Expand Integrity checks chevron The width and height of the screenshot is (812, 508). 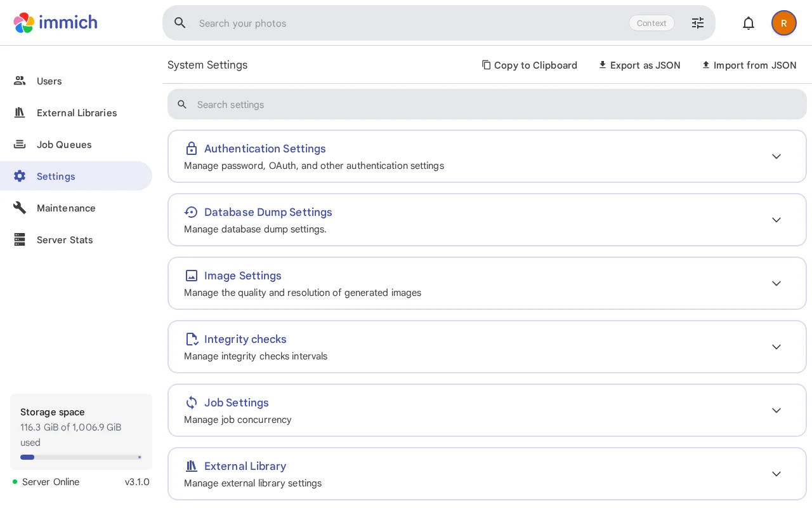[776, 347]
